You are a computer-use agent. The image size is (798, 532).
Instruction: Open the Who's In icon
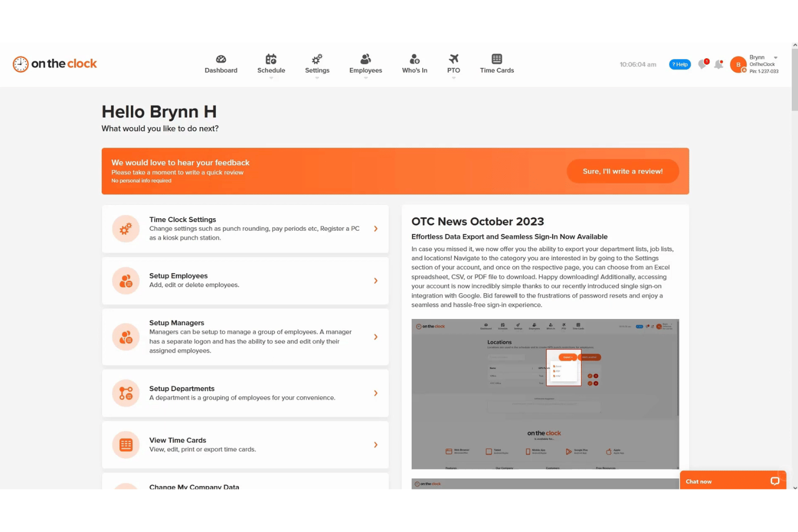(415, 59)
